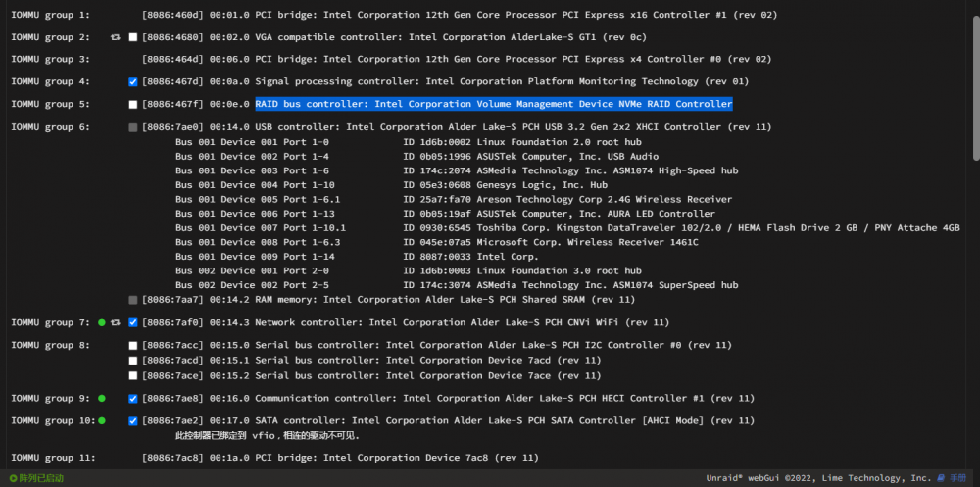Uncheck the CNVi WiFi network controller checkbox
The height and width of the screenshot is (487, 980).
(133, 322)
